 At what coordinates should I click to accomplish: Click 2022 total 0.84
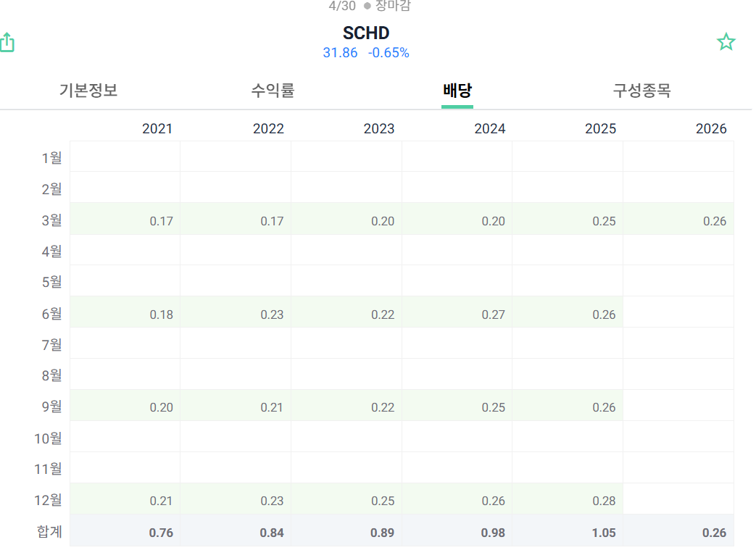272,533
